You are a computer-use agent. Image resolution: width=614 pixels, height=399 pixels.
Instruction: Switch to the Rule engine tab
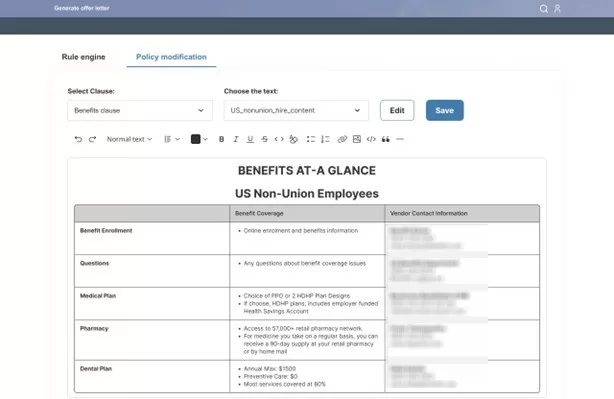[83, 57]
